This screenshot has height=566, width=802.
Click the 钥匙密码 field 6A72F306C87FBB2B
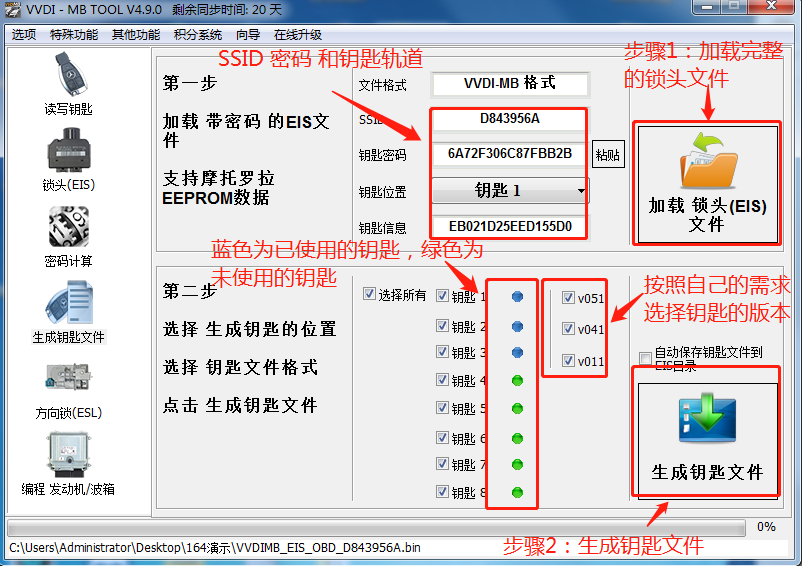point(510,154)
